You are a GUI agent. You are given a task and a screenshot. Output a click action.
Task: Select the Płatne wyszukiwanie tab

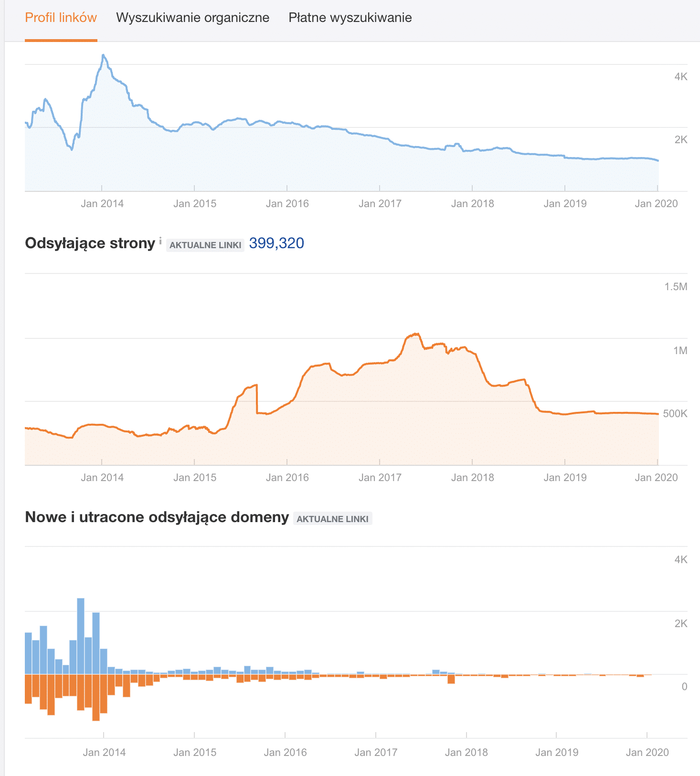pyautogui.click(x=350, y=18)
